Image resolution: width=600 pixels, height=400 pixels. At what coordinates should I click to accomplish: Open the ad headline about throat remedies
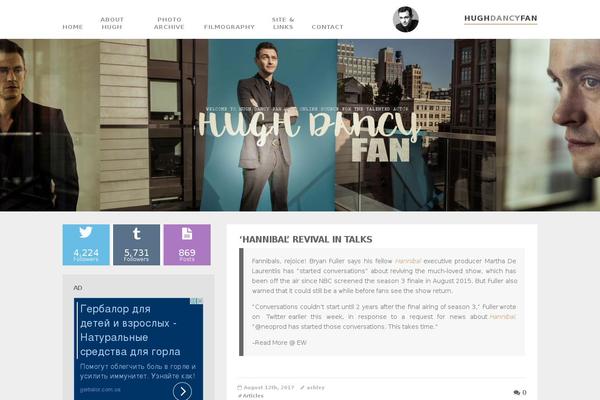[130, 330]
